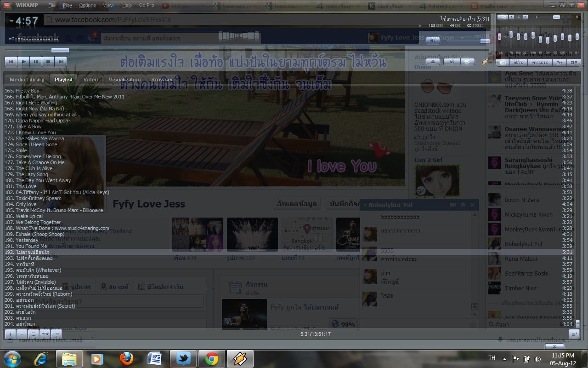Image resolution: width=588 pixels, height=368 pixels.
Task: Open the Winamp View menu
Action: [x=109, y=5]
